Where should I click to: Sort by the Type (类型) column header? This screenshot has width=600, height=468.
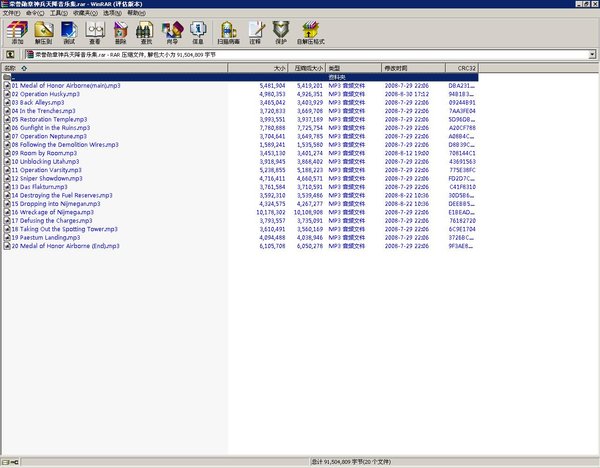pyautogui.click(x=353, y=68)
